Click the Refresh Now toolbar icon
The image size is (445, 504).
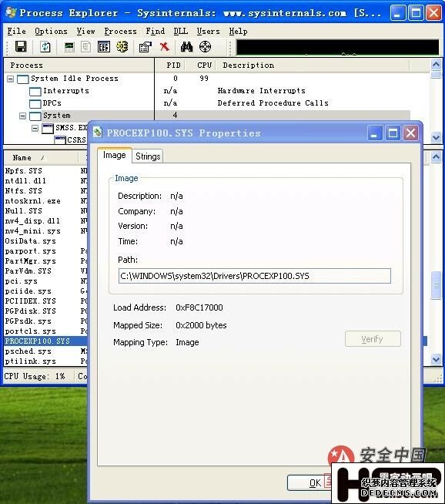coord(45,47)
